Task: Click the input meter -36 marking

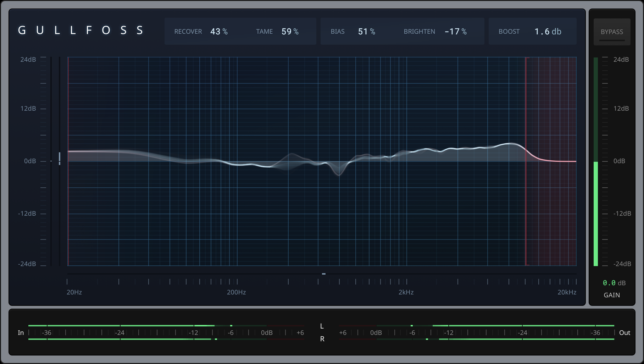Action: pyautogui.click(x=46, y=333)
